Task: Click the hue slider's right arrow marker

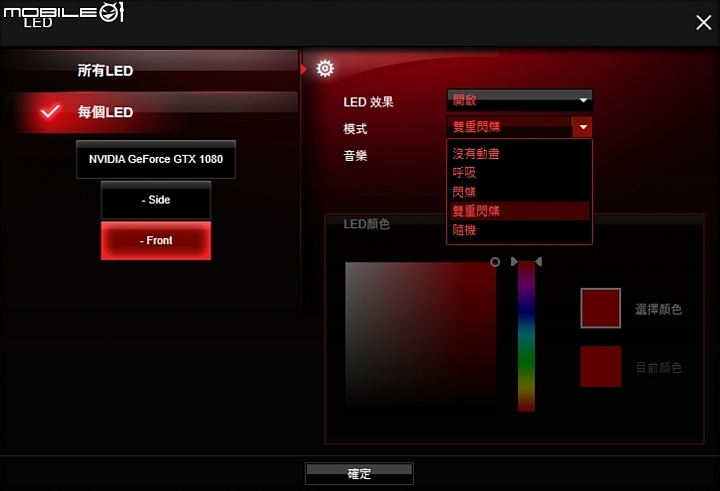Action: coord(539,261)
